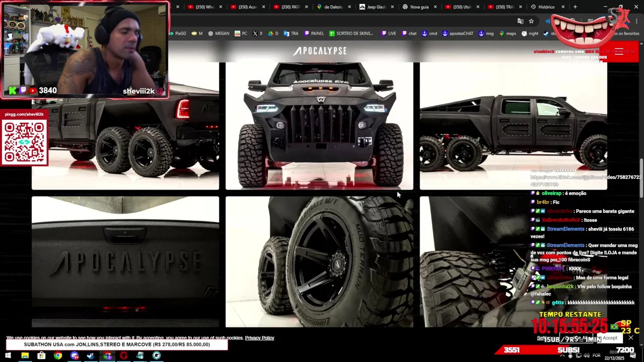This screenshot has height=362, width=644.
Task: Open the MEGAN bookmark
Action: 218,34
